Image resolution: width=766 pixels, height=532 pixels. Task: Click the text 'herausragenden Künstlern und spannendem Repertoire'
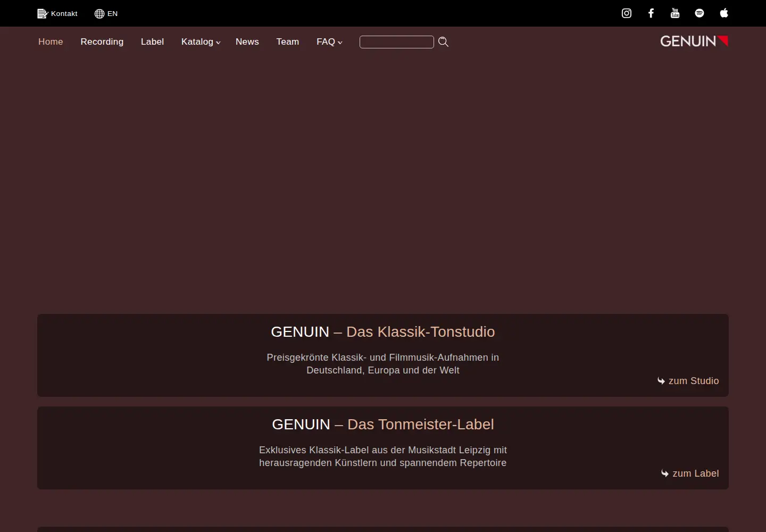[383, 463]
